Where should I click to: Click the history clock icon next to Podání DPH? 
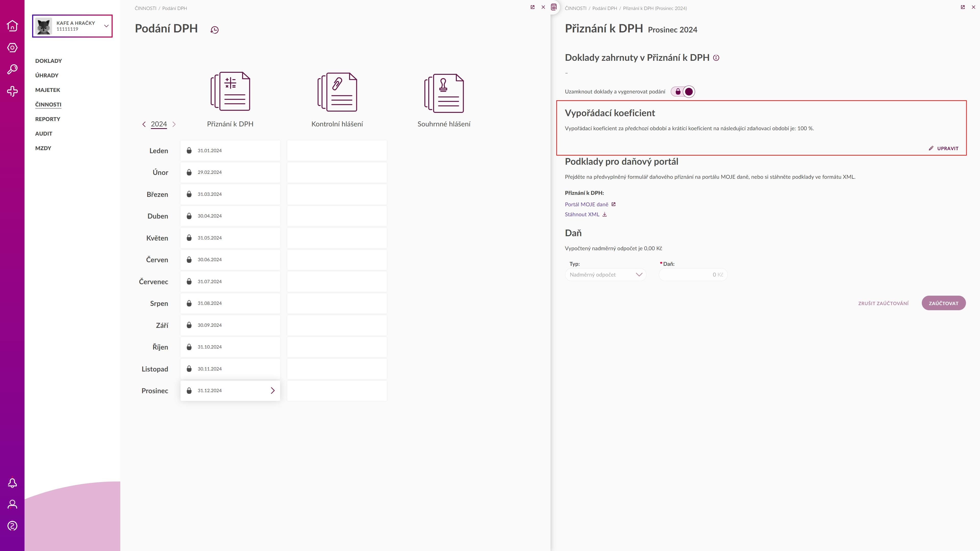click(214, 30)
